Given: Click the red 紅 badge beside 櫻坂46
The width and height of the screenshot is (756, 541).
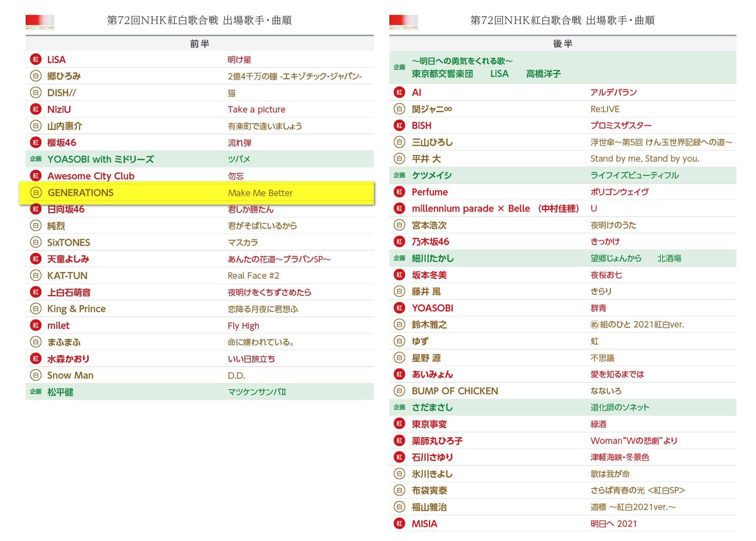Looking at the screenshot, I should [36, 142].
